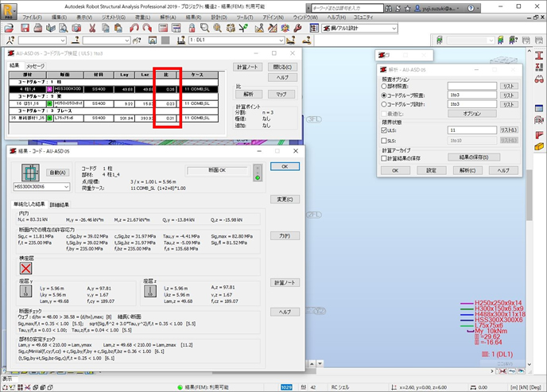
Task: Click the red steel connection icon in right sidebar
Action: point(539,135)
